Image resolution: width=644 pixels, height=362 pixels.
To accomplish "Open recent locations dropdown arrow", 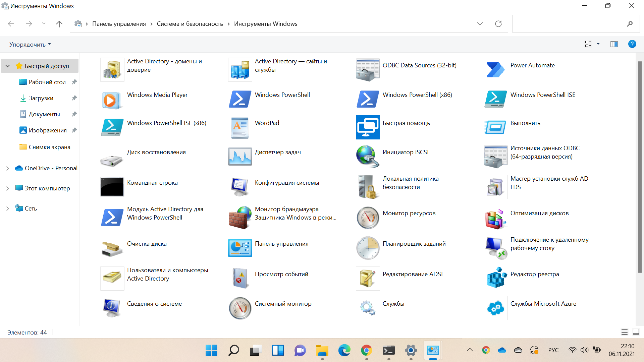I will tap(44, 23).
